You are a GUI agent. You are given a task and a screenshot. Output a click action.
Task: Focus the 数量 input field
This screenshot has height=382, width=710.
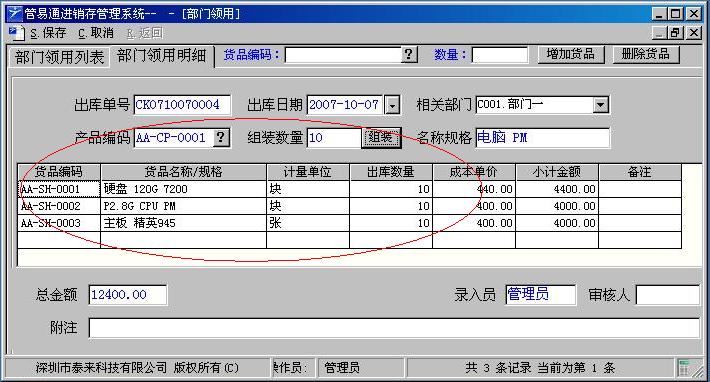pyautogui.click(x=500, y=55)
